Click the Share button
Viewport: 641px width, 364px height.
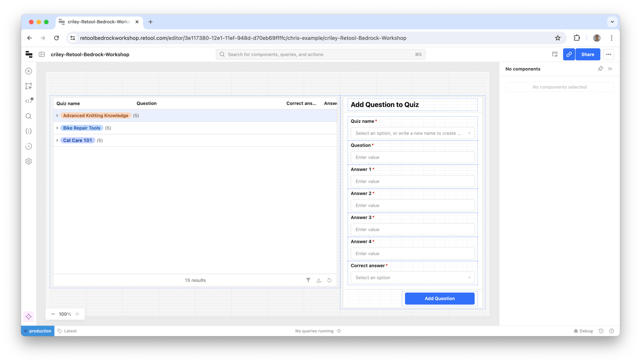588,54
